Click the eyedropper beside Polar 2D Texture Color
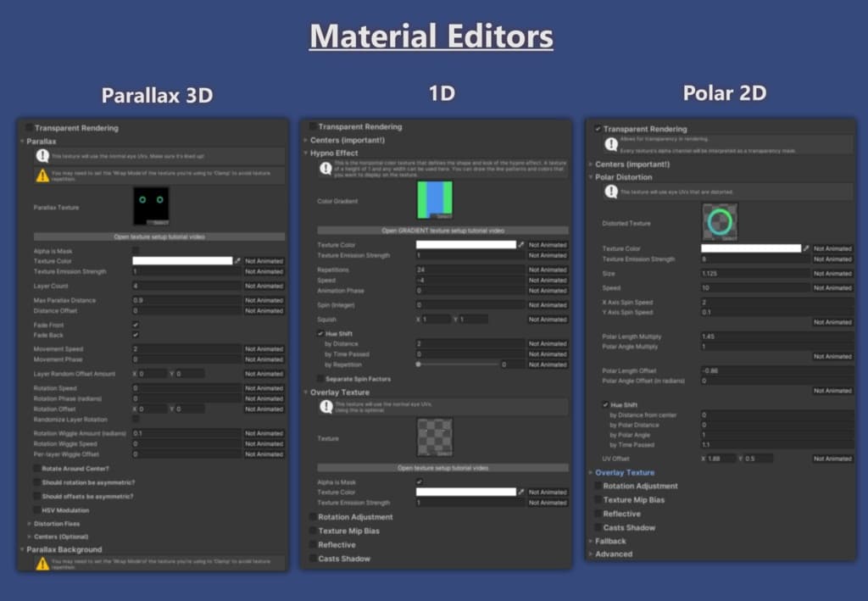Image resolution: width=868 pixels, height=601 pixels. pyautogui.click(x=806, y=248)
